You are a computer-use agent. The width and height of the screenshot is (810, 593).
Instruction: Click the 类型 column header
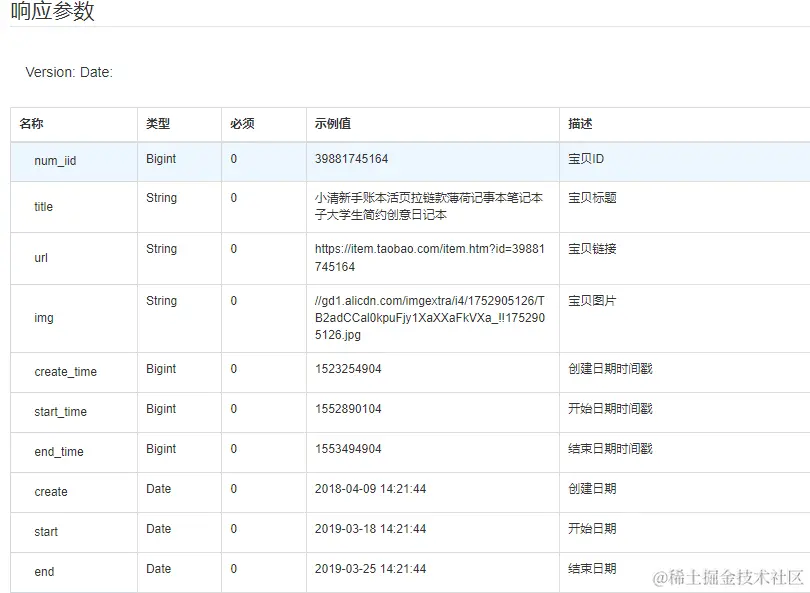pyautogui.click(x=158, y=123)
